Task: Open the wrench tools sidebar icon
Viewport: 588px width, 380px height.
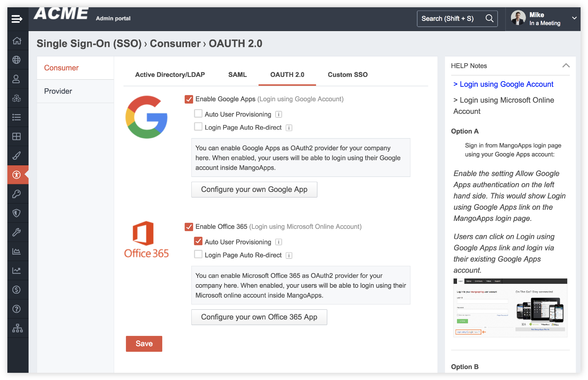Action: 17,232
